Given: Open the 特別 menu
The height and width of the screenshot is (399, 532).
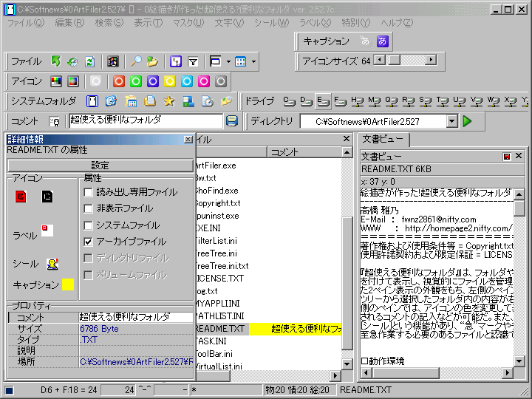Looking at the screenshot, I should click(356, 23).
